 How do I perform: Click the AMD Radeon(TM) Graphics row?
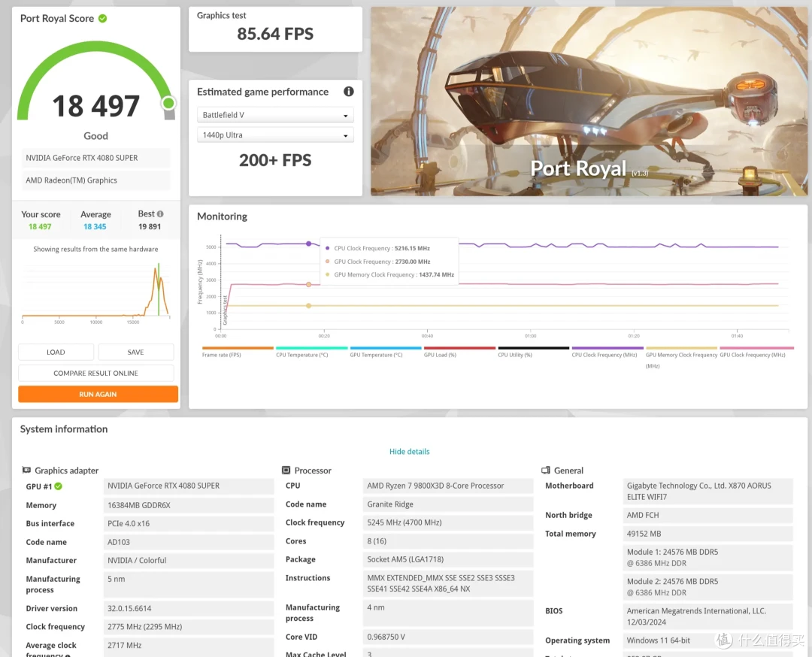point(95,180)
